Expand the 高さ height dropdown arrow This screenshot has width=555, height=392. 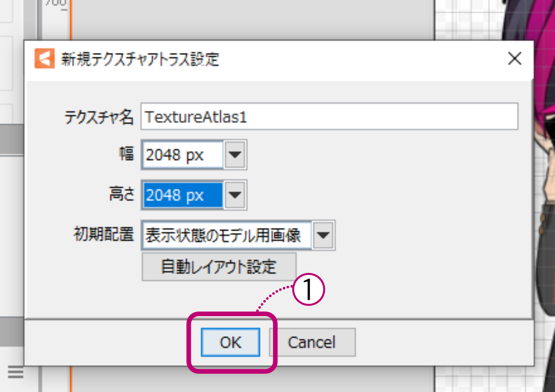pos(235,195)
